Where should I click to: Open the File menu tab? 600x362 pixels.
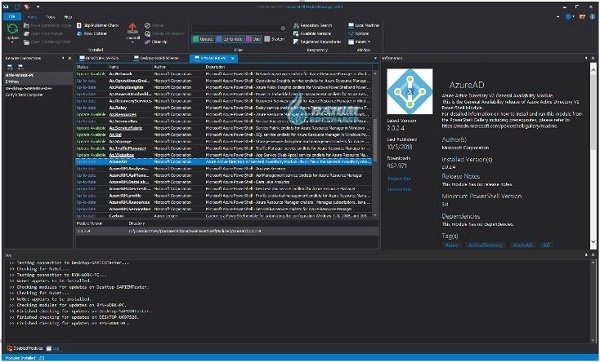[12, 17]
